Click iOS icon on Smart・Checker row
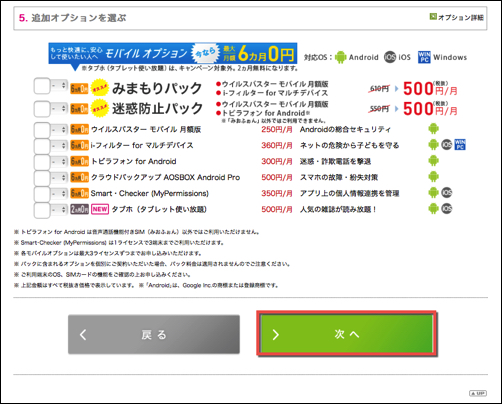This screenshot has height=404, width=502. pyautogui.click(x=447, y=193)
